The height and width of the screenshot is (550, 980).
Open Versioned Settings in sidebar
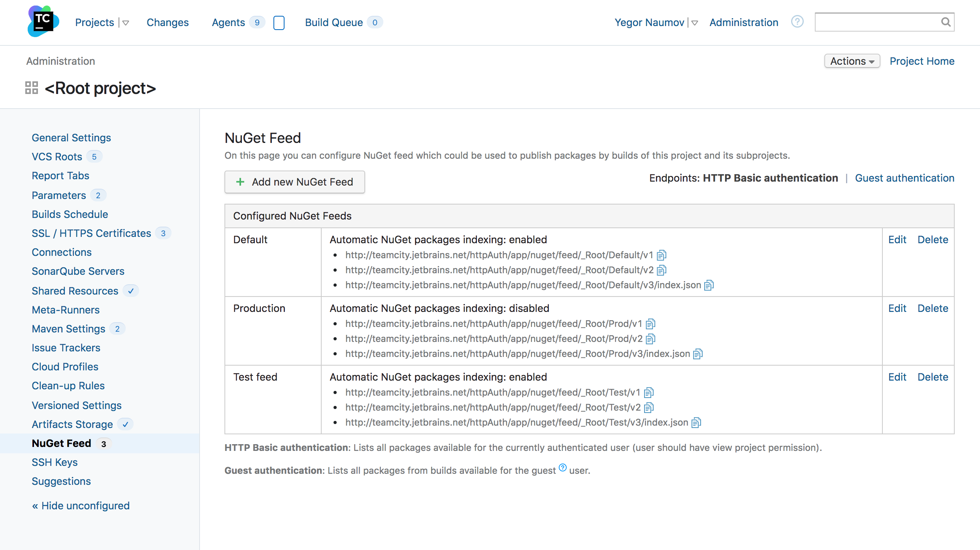pos(77,405)
